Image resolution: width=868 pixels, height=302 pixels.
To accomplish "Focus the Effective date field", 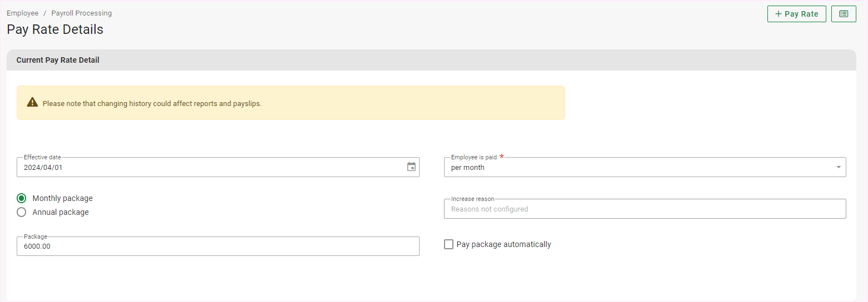I will (x=211, y=167).
